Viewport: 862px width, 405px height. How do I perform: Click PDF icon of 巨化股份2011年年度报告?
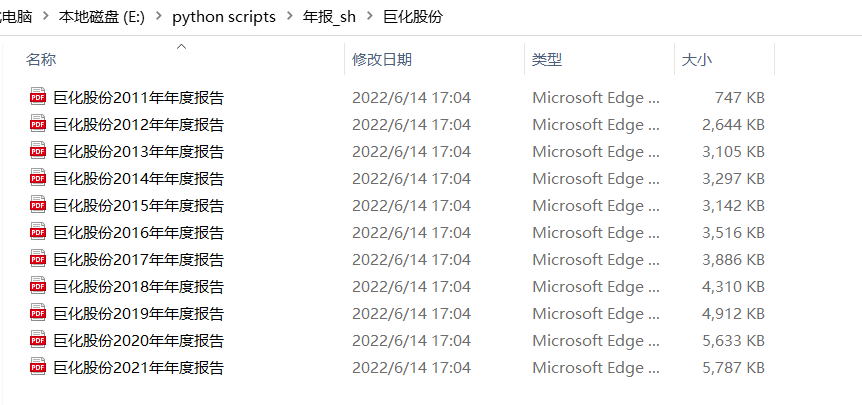click(38, 97)
